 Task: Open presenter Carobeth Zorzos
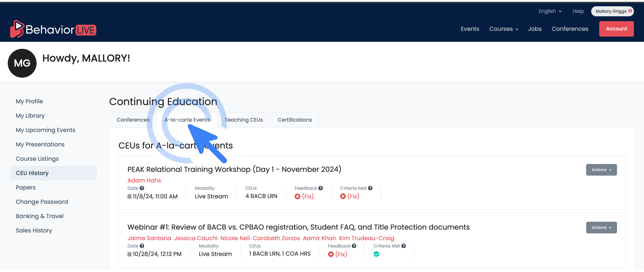(276, 238)
